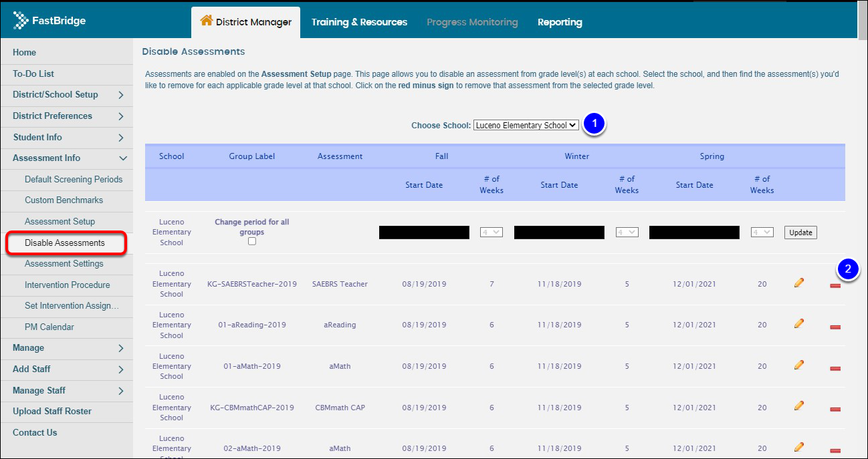This screenshot has height=459, width=868.
Task: Switch to the District Manager tab
Action: click(x=245, y=22)
